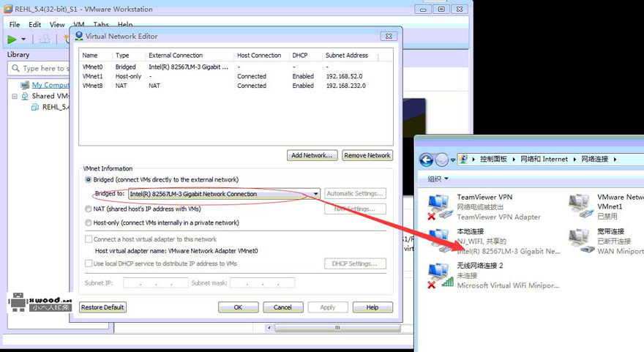This screenshot has height=352, width=644.
Task: Click the My Computer link in Library
Action: coord(50,85)
